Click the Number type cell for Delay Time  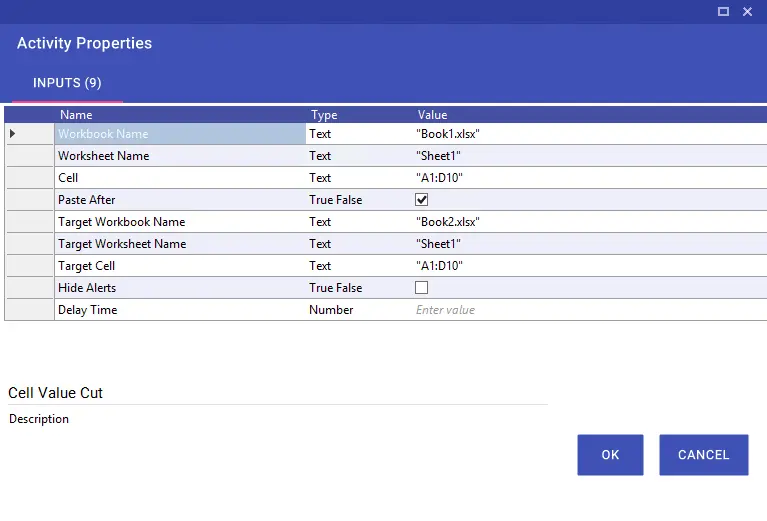point(360,310)
